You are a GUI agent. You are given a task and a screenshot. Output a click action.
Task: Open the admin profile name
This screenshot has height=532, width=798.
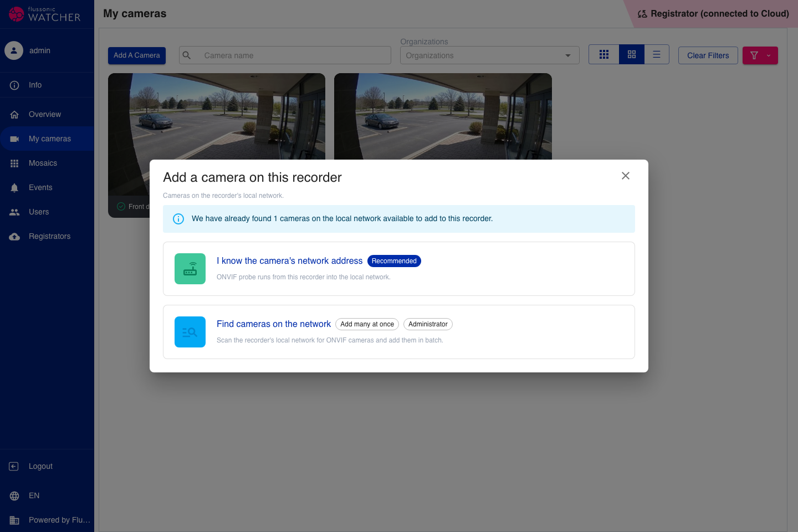(x=40, y=50)
